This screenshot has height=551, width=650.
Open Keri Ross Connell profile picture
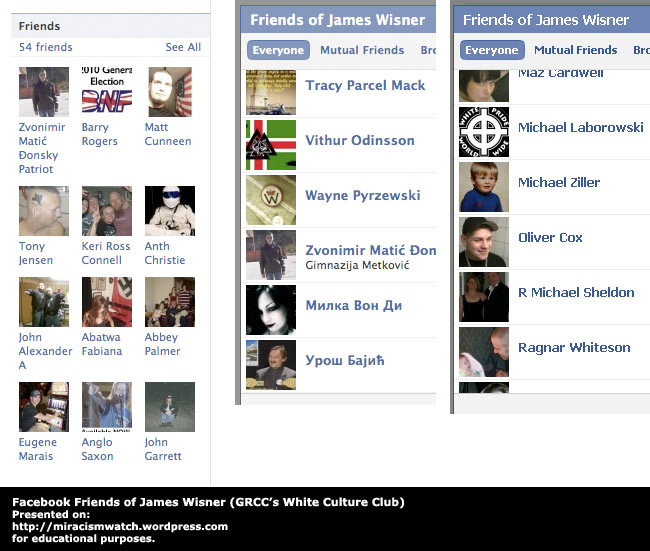tap(107, 211)
